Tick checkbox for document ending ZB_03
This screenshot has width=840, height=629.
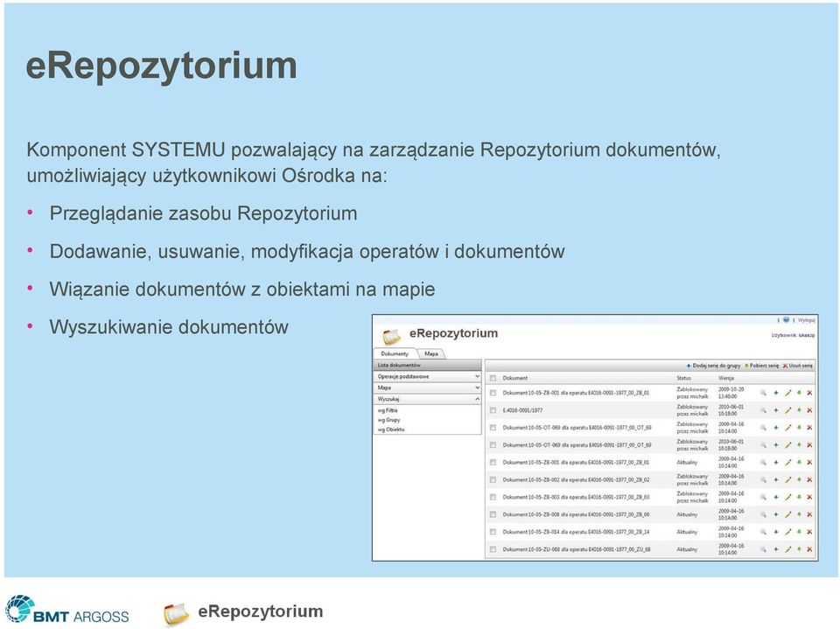(x=493, y=497)
